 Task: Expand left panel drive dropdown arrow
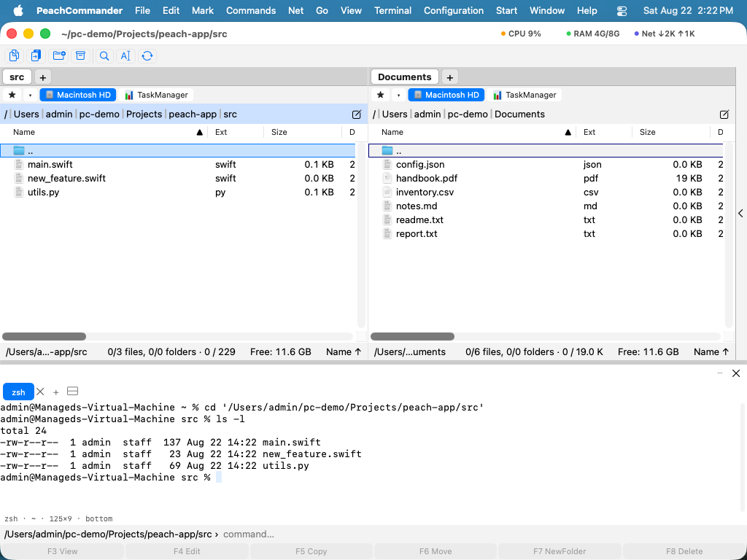coord(30,95)
